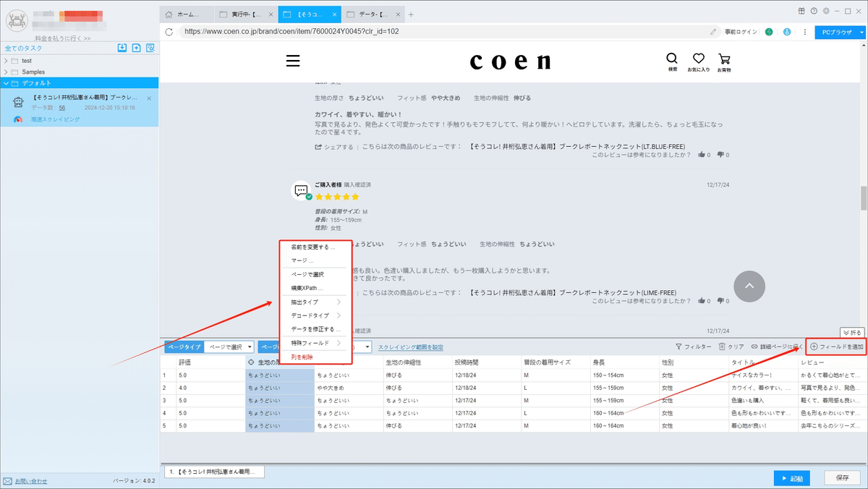Image resolution: width=868 pixels, height=489 pixels.
Task: Open help via the question mark icon
Action: (x=814, y=11)
